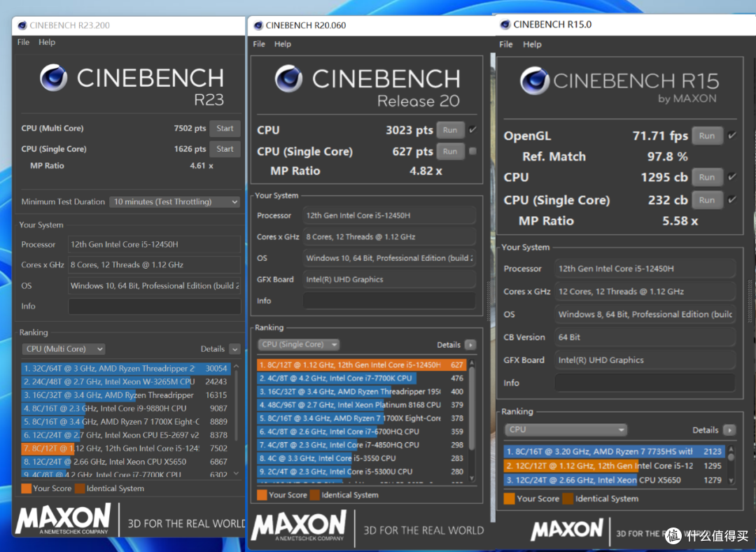
Task: Select the Intel Core i5-3550 row in R20
Action: pyautogui.click(x=362, y=458)
